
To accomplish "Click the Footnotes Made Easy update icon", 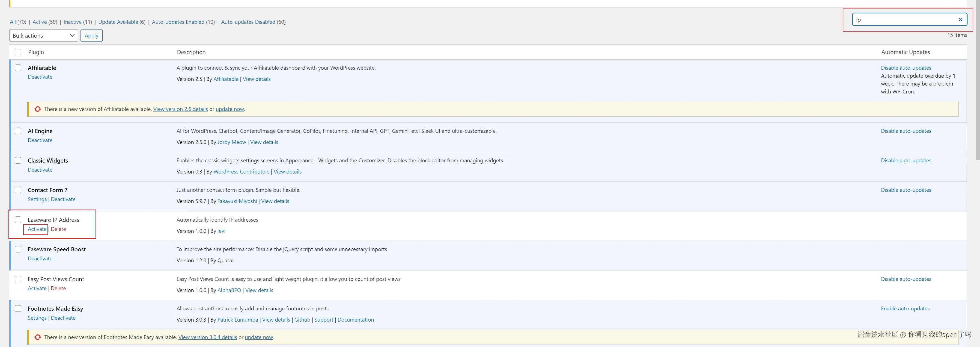I will point(37,337).
